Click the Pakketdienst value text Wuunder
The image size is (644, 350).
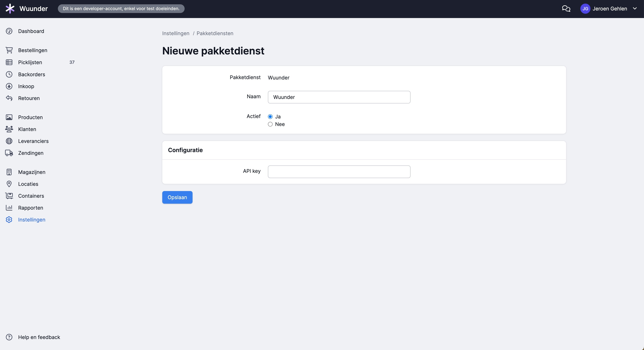[x=279, y=78]
